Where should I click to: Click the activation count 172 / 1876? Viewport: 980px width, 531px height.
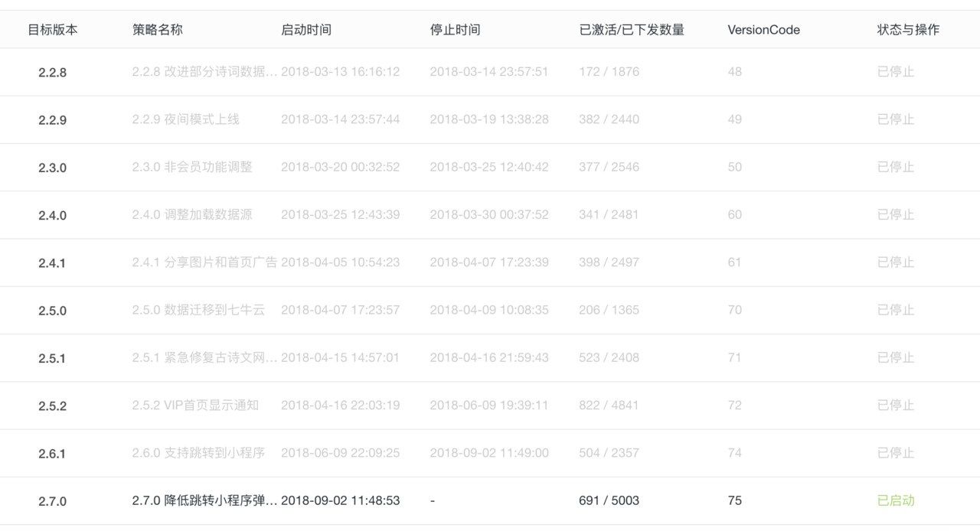[x=609, y=72]
